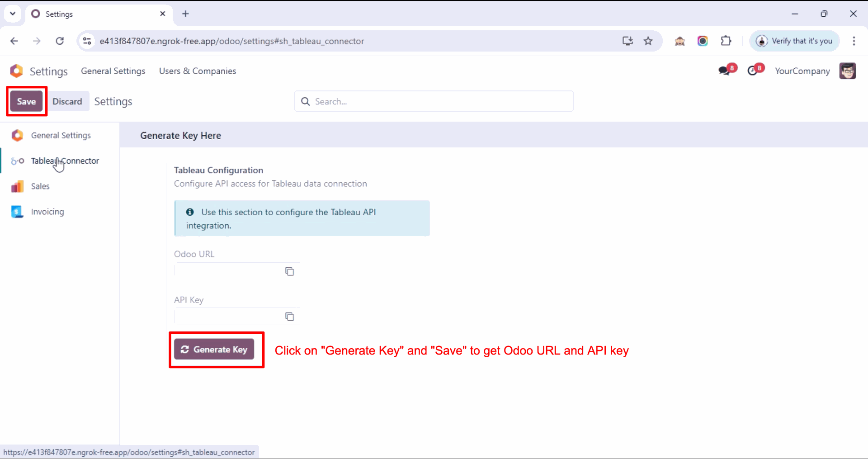Open a new browser tab

(x=185, y=14)
